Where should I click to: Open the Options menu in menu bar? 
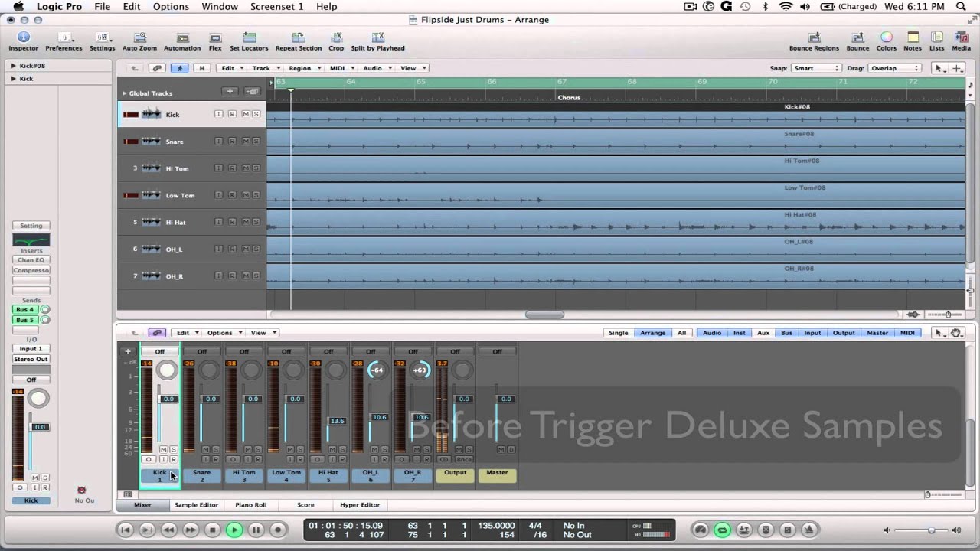pos(171,6)
